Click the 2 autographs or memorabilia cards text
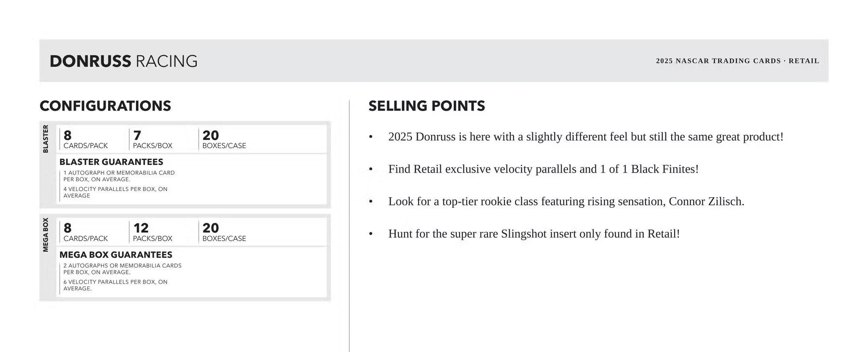 [122, 269]
